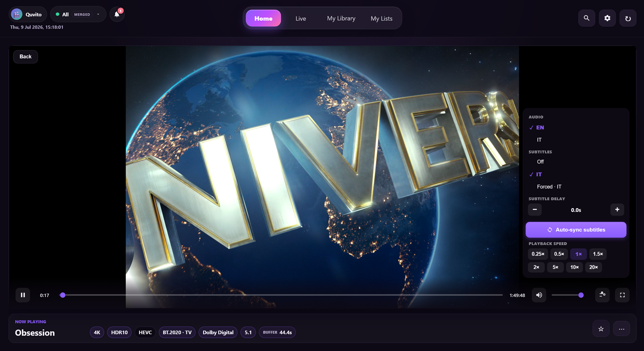Screen dimensions: 644x351
Task: Enter fullscreen mode
Action: (x=622, y=295)
